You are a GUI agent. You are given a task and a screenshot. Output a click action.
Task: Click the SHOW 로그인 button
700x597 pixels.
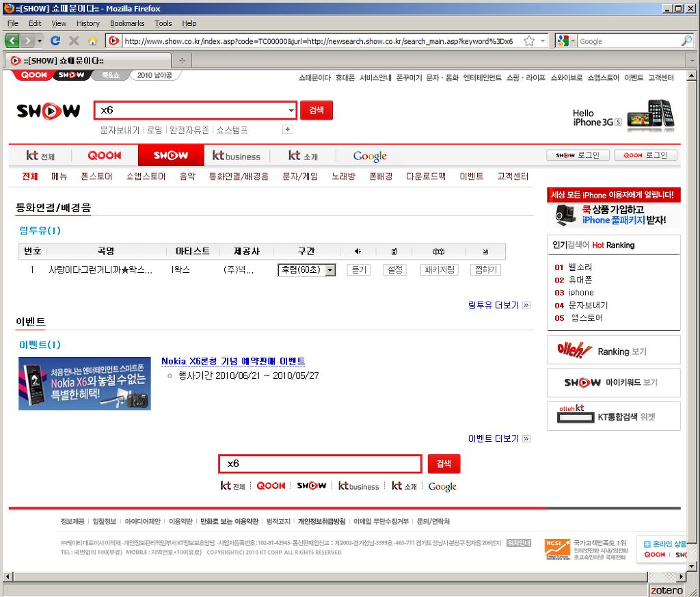tap(578, 155)
